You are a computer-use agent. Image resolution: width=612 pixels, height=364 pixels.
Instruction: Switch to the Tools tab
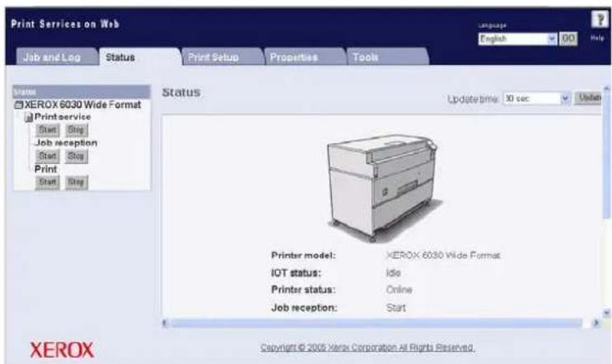(x=388, y=57)
